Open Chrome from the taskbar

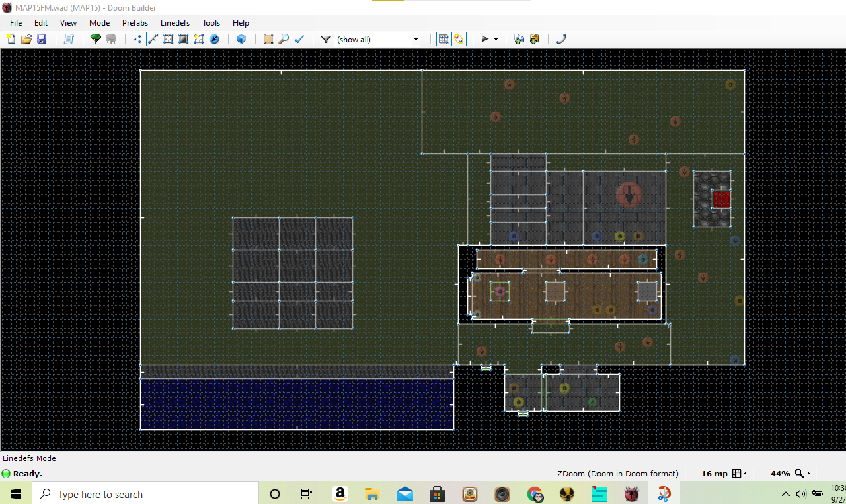point(535,493)
